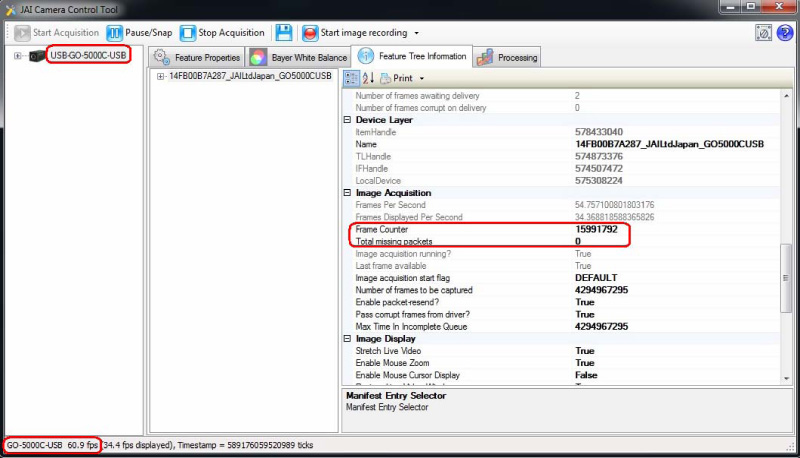Image resolution: width=800 pixels, height=458 pixels.
Task: Click the Enable packet-resend True value
Action: (585, 302)
